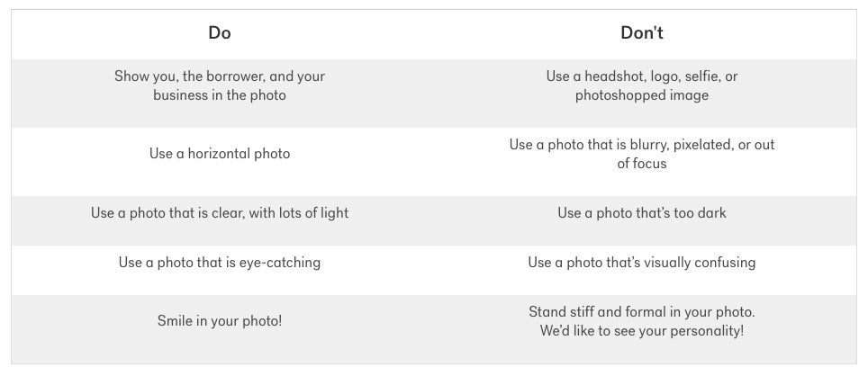Select the "clear, with lots of light" tip
This screenshot has width=868, height=376.
[x=220, y=213]
